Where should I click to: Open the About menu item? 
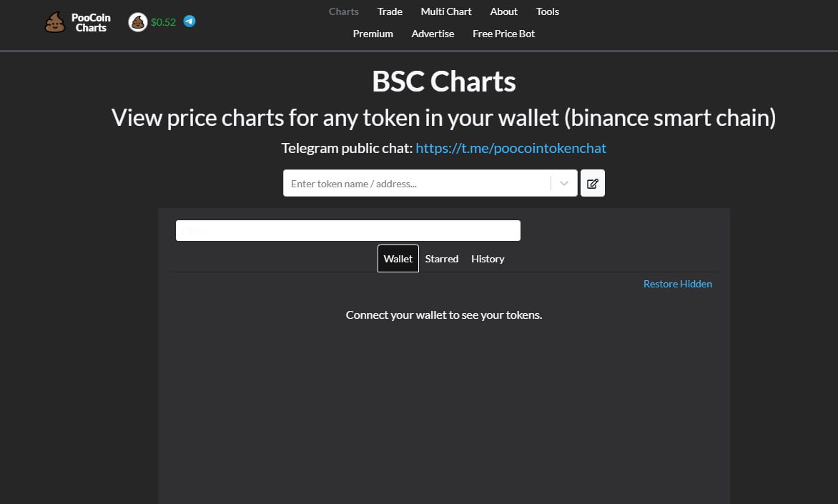[503, 11]
